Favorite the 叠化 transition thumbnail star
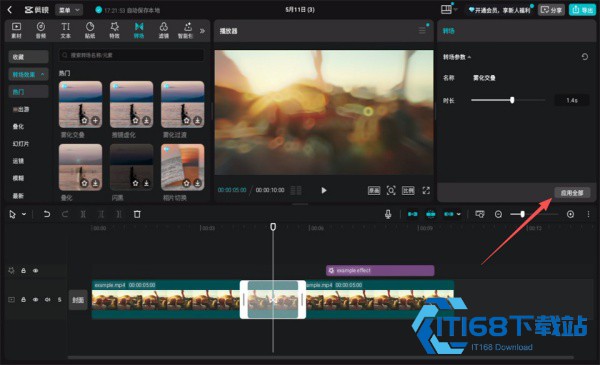 (x=84, y=183)
